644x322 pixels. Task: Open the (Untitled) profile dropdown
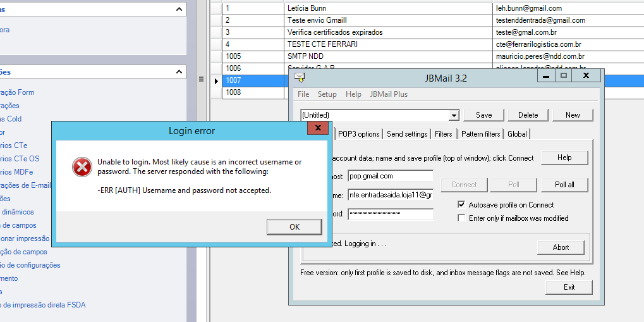coord(453,116)
